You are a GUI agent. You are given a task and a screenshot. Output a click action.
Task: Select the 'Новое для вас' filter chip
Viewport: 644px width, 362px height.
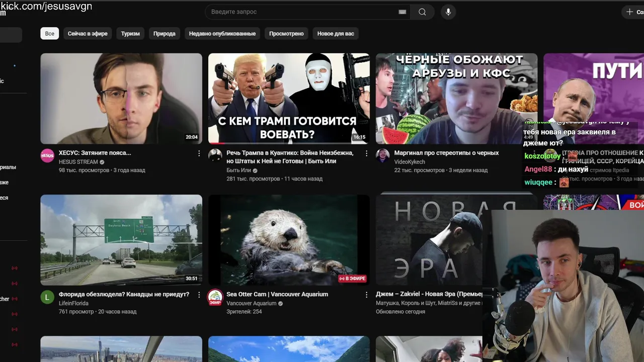[x=336, y=34]
